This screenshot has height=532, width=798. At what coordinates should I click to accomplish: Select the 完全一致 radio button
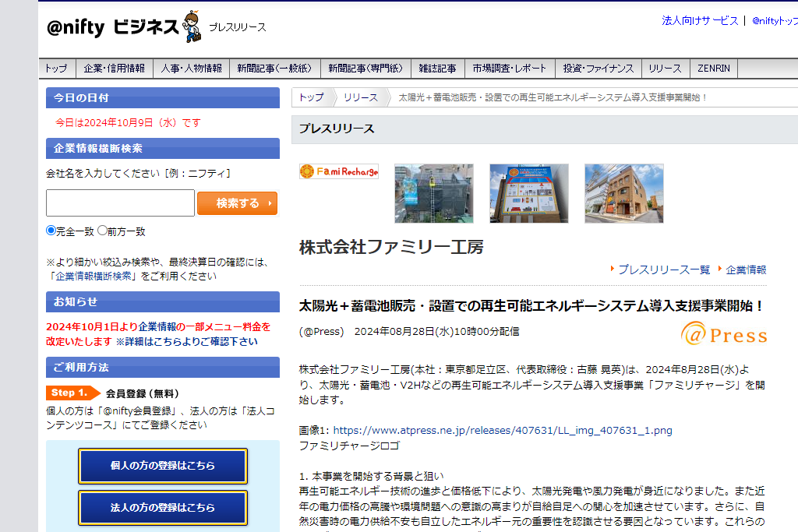pyautogui.click(x=51, y=231)
